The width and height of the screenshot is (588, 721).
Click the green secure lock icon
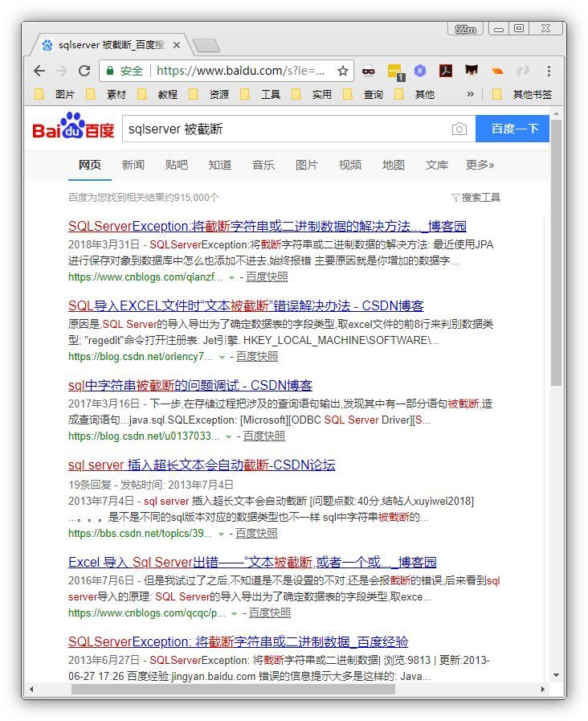coord(110,71)
